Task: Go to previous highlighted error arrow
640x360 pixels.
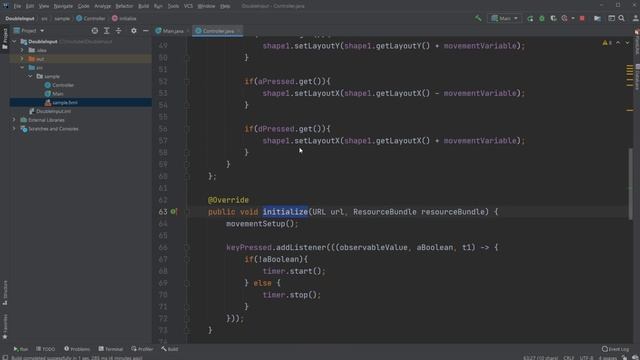Action: click(618, 43)
